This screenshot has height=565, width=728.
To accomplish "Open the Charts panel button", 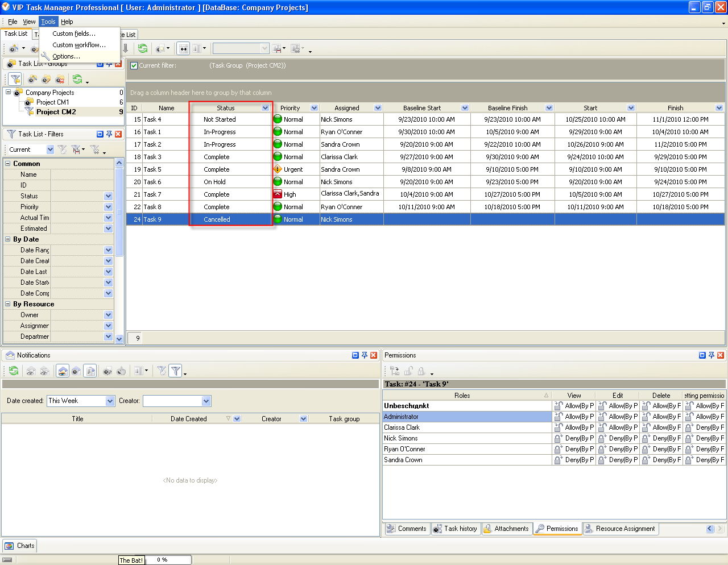I will [x=20, y=546].
